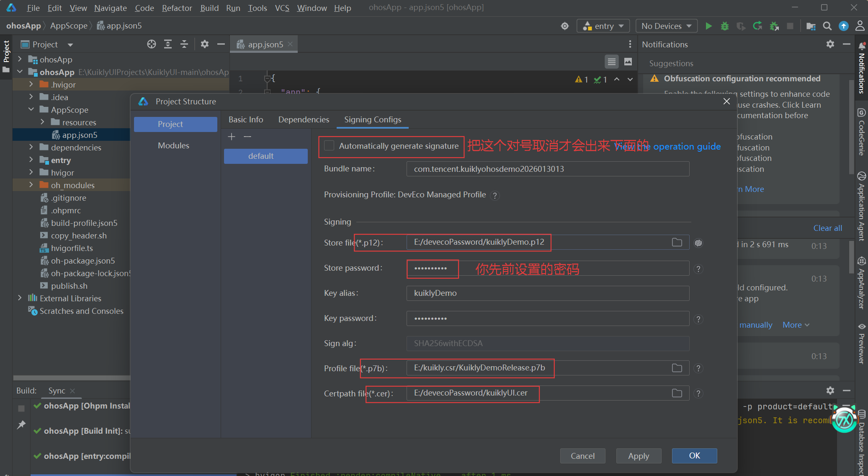Click locate target icon in Project panel
The width and height of the screenshot is (868, 476).
click(x=152, y=44)
